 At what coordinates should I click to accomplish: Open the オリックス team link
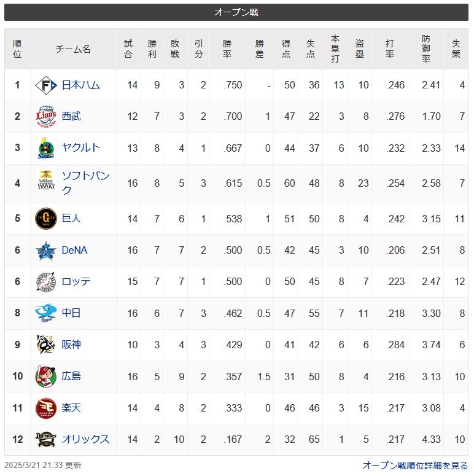pyautogui.click(x=85, y=439)
